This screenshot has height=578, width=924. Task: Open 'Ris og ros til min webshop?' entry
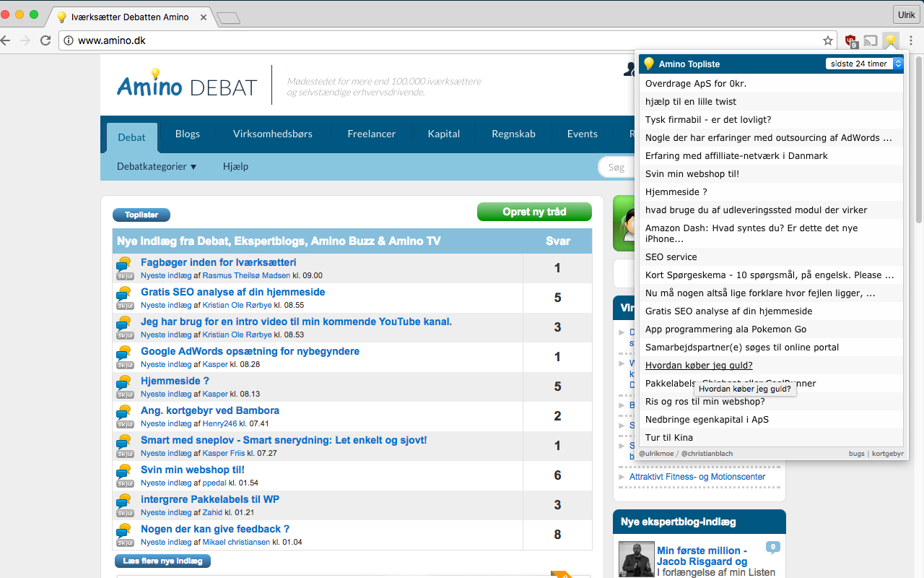click(705, 401)
